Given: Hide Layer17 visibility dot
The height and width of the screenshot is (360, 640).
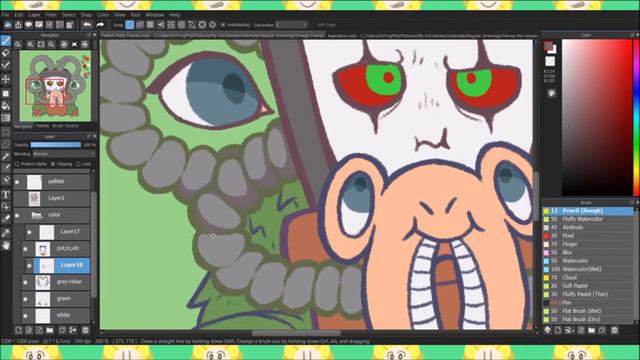Looking at the screenshot, I should click(29, 232).
